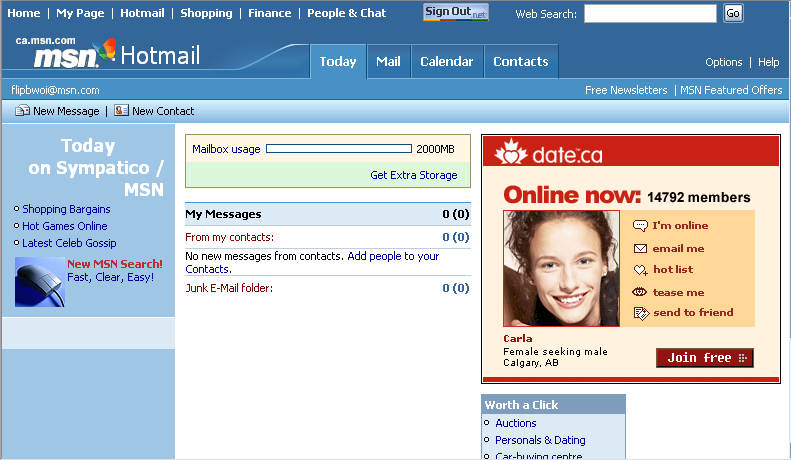Screen dimensions: 791x460
Task: Click My Messages count 0 (0)
Action: tap(456, 214)
